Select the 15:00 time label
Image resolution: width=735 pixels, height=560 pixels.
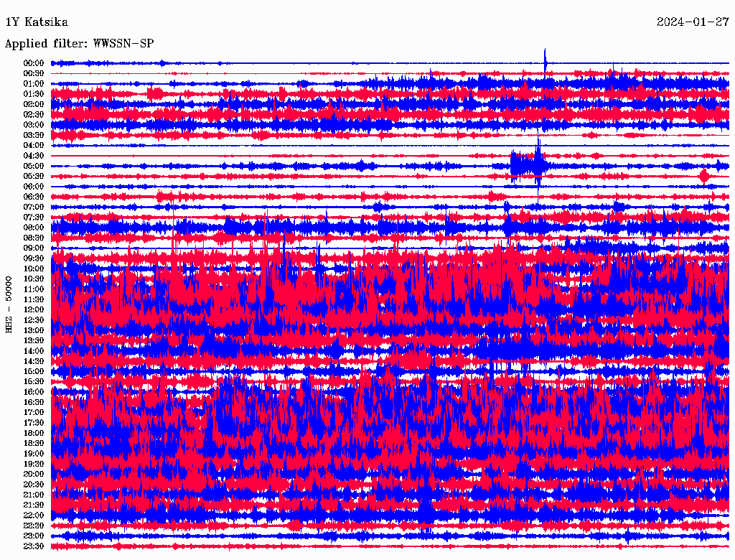pos(34,371)
